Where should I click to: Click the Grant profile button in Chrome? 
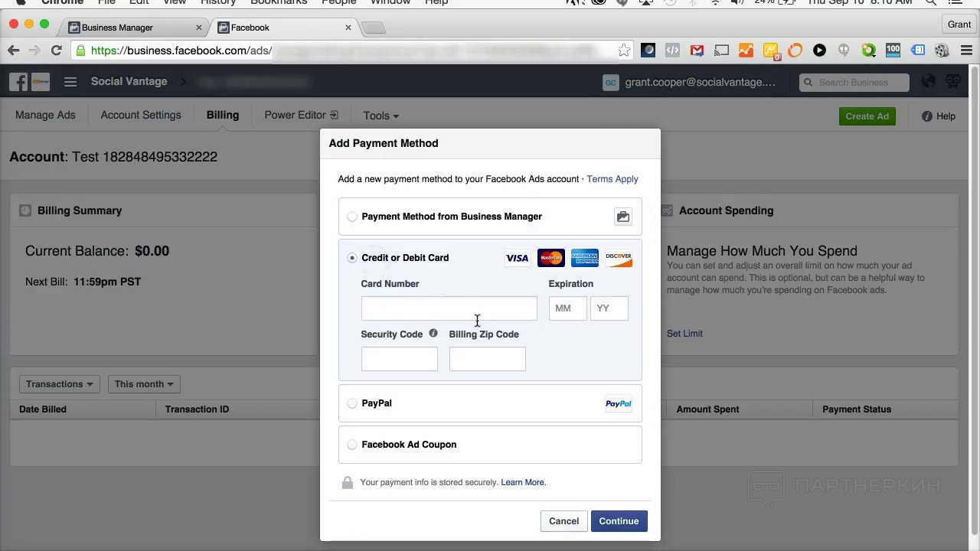(x=959, y=24)
